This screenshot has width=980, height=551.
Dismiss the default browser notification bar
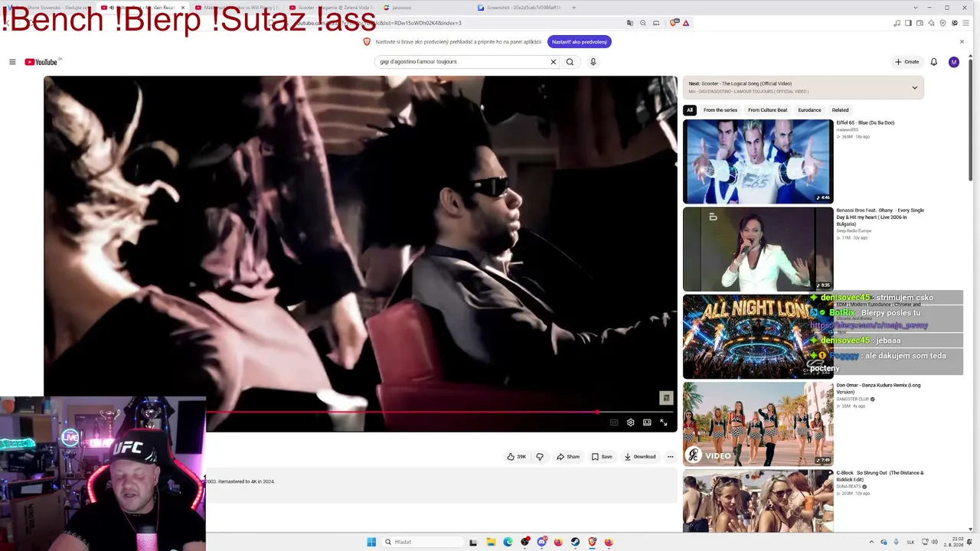(x=962, y=42)
